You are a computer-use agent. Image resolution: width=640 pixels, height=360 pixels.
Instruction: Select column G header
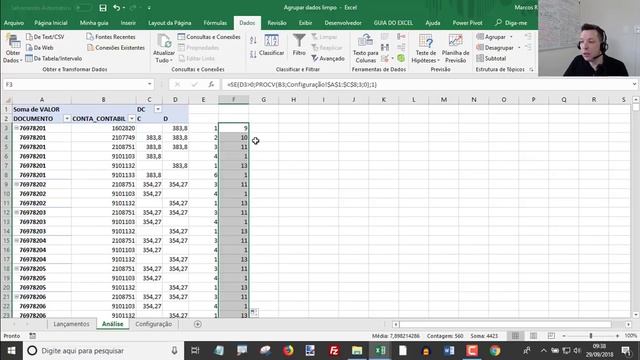pos(263,100)
